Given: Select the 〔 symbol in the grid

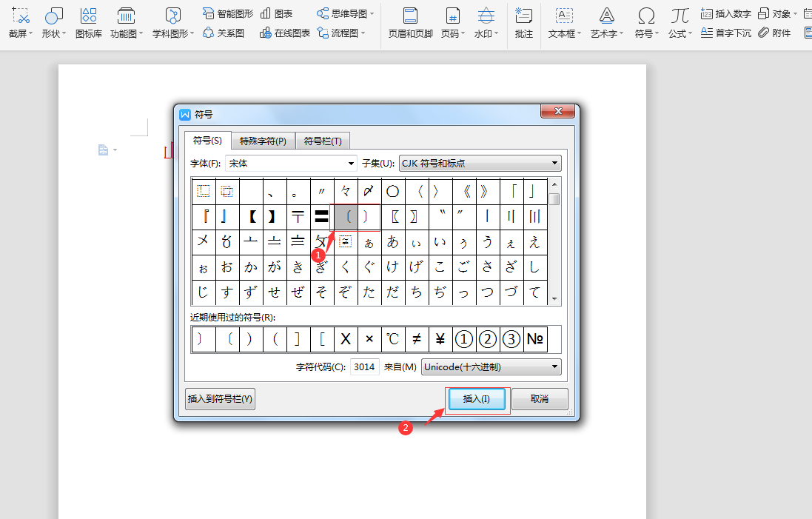Looking at the screenshot, I should [x=346, y=216].
